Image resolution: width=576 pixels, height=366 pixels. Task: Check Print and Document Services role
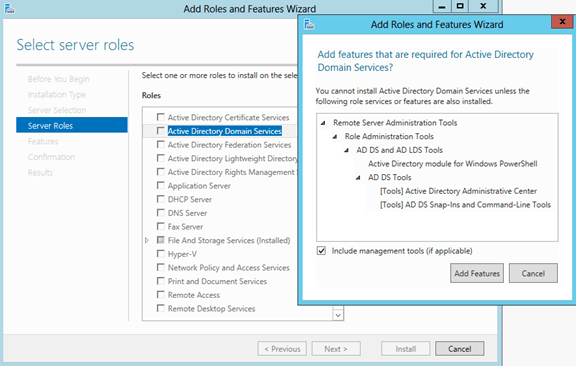[x=161, y=281]
